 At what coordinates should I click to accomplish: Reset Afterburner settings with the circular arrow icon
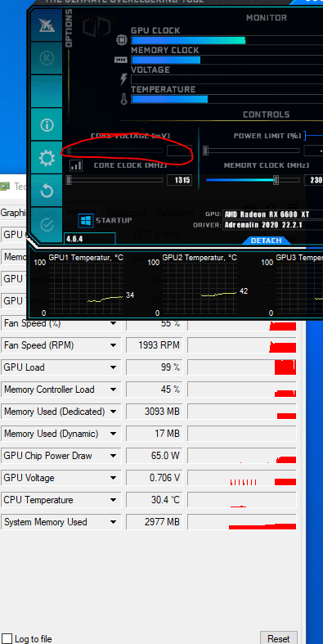[47, 191]
